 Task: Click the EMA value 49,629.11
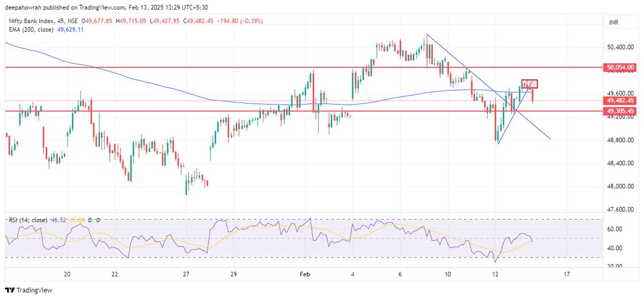tap(71, 30)
